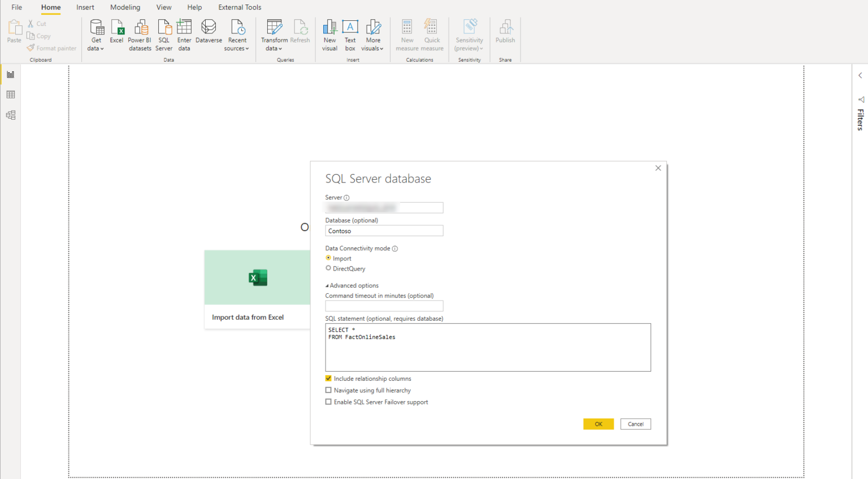
Task: Select the DirectQuery radio button
Action: tap(328, 268)
